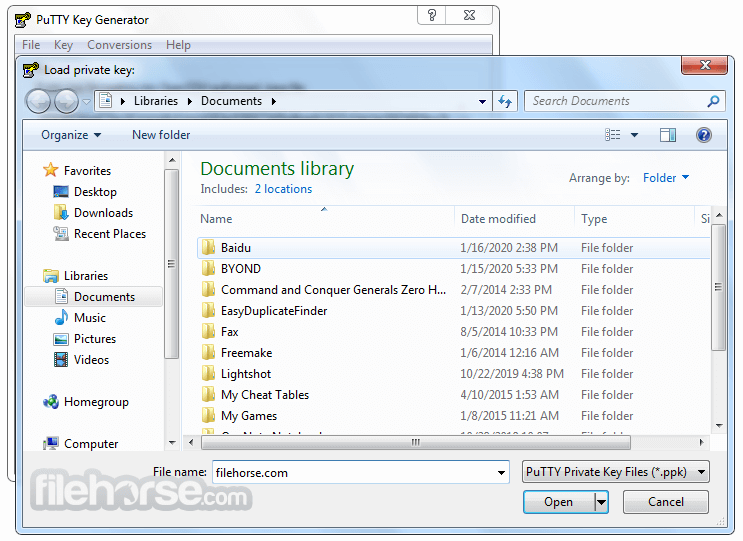Expand the file name history dropdown

(501, 472)
